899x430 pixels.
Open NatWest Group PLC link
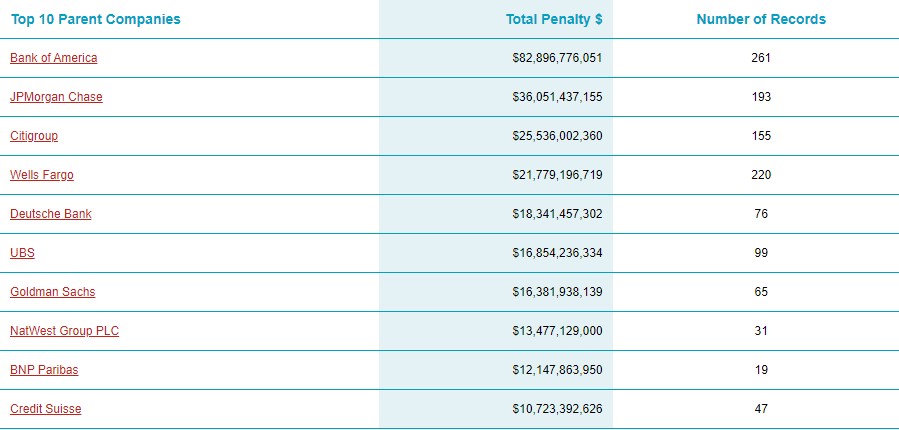[x=64, y=331]
